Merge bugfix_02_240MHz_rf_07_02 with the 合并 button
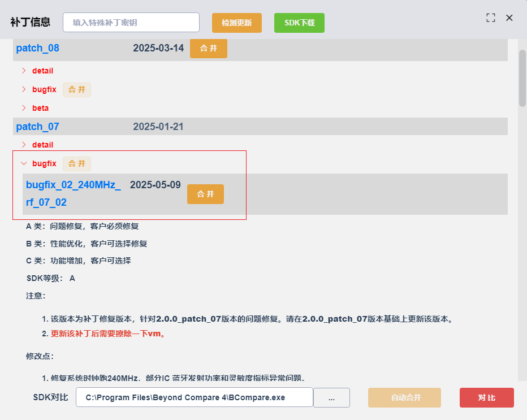 (x=205, y=194)
